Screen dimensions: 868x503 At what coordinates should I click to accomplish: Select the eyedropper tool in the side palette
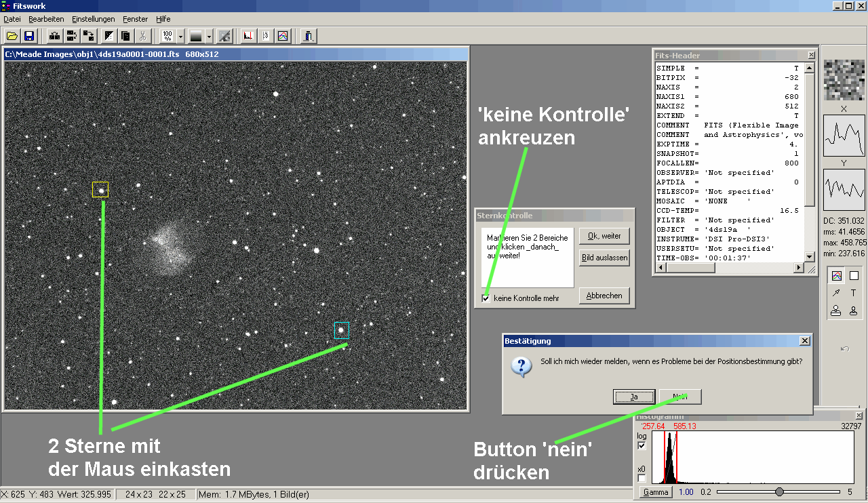pos(836,293)
